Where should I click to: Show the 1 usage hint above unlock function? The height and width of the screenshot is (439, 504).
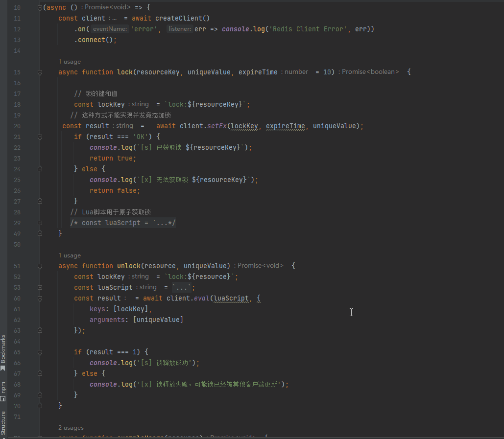(x=70, y=255)
